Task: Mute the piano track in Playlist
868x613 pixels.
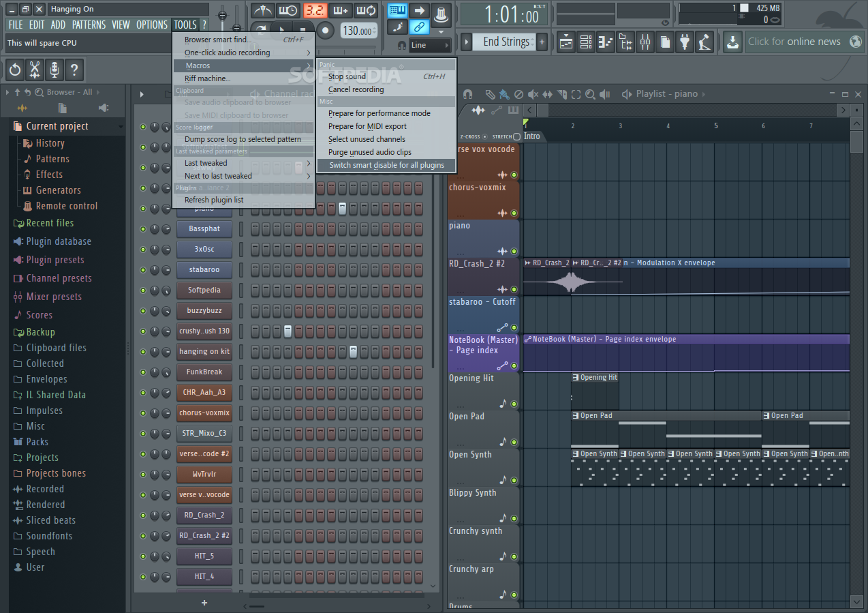Action: click(514, 252)
